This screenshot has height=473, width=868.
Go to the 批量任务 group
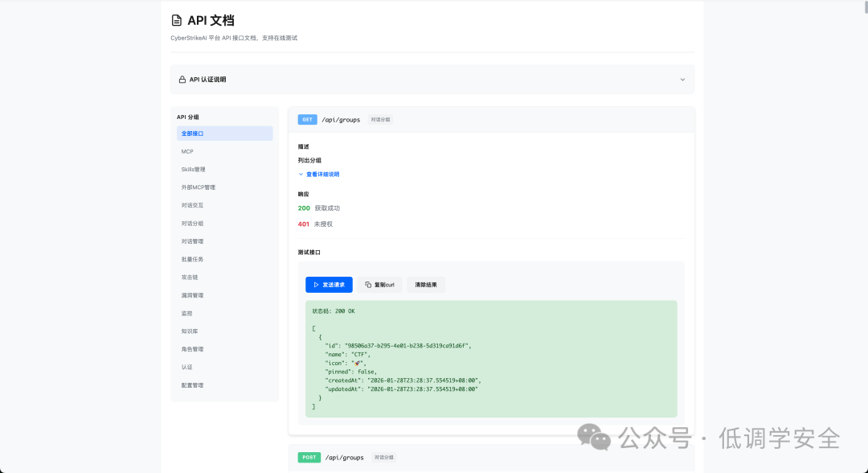[x=225, y=259]
